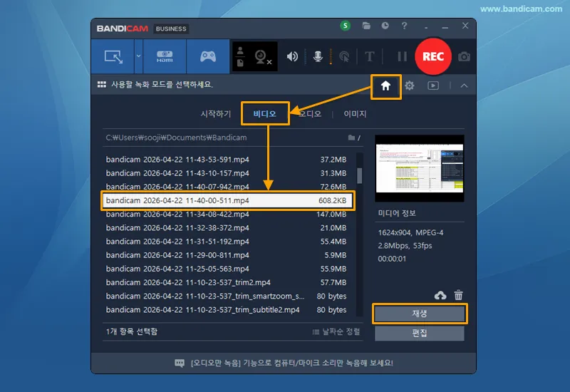Viewport: 570px width, 392px height.
Task: Select file 11-10-23-537_trim_smartzoom_s...
Action: (x=226, y=296)
